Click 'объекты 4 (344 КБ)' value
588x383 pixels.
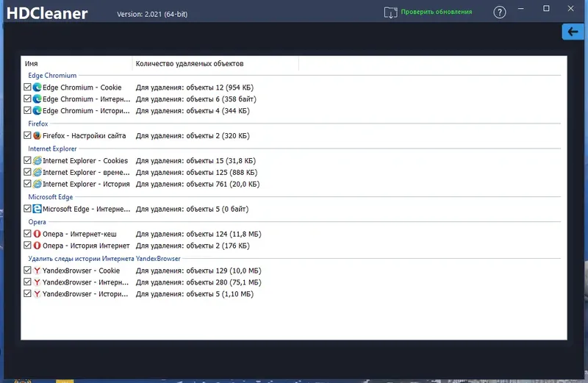tap(218, 111)
